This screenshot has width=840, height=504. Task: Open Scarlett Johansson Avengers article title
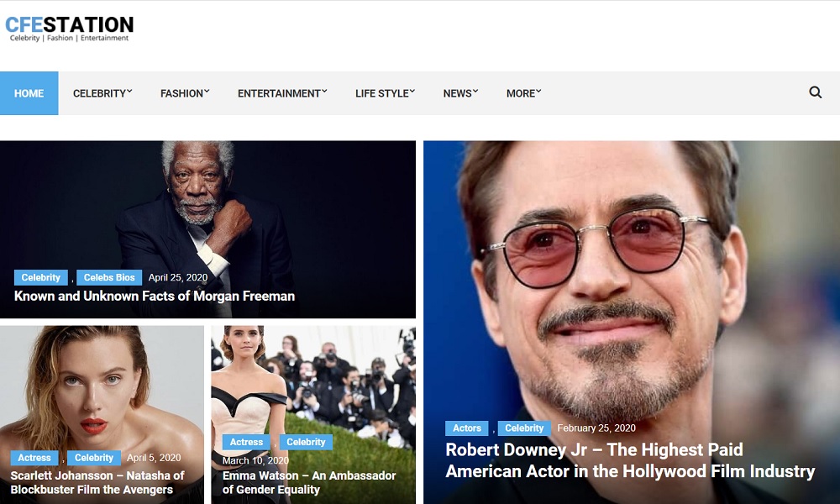[97, 482]
